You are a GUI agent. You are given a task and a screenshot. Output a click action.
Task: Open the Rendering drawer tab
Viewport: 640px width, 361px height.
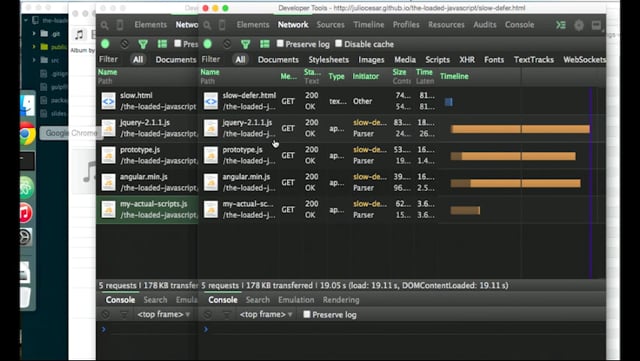(x=341, y=300)
